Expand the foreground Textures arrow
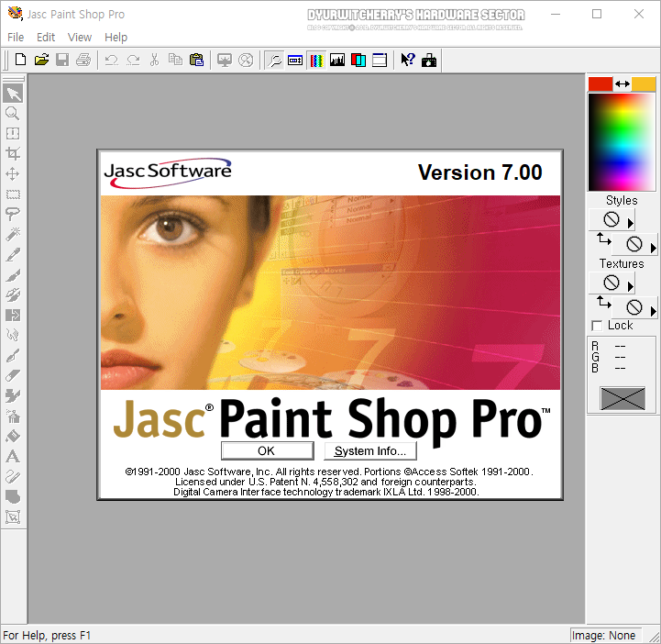Viewport: 661px width, 644px height. click(630, 286)
